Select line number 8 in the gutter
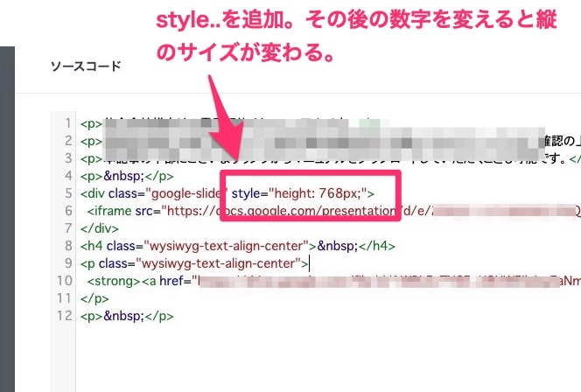Image resolution: width=581 pixels, height=392 pixels. click(67, 245)
